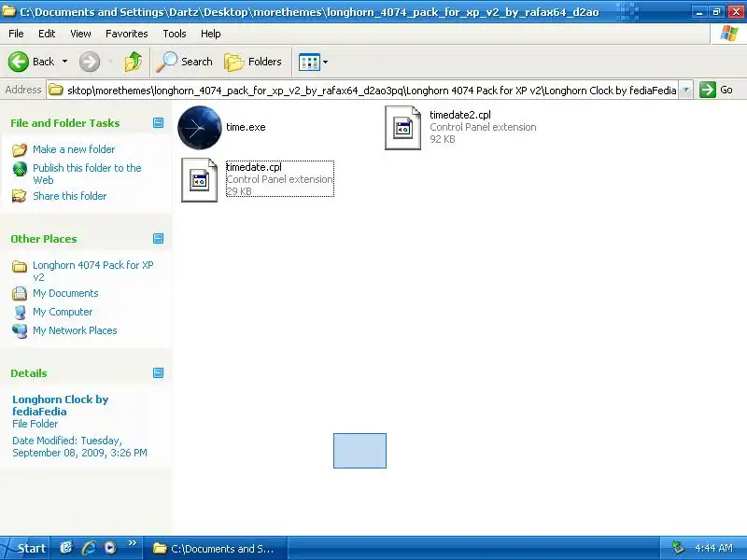Click the Make a new folder icon

click(x=20, y=149)
